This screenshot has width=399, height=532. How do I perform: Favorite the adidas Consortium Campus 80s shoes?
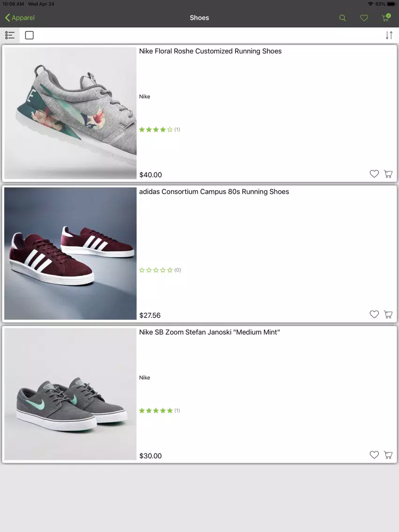(374, 314)
